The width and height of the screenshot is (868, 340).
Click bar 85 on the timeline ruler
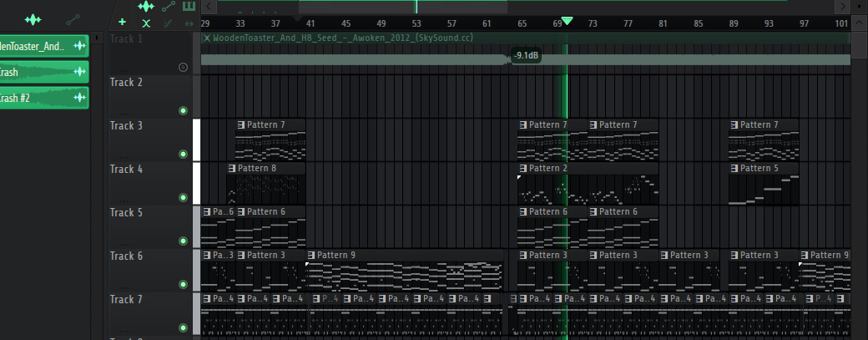(698, 24)
